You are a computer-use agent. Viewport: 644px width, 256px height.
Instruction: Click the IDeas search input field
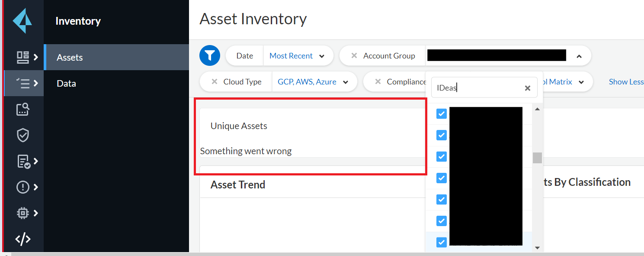coord(478,88)
